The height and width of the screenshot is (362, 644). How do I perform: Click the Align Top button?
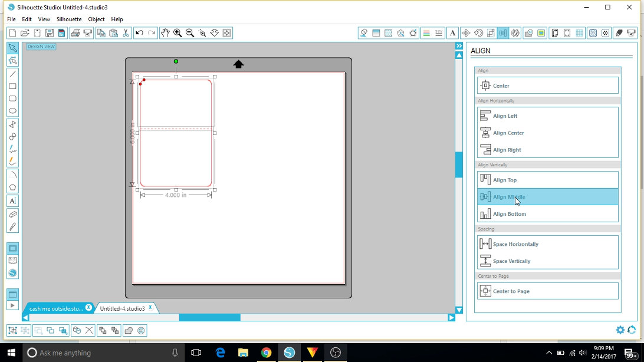coord(547,180)
